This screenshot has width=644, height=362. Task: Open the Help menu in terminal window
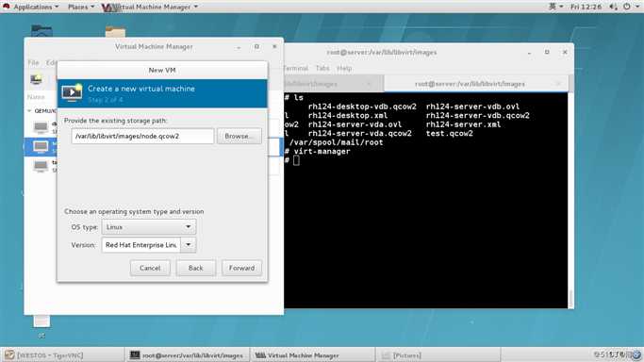click(344, 68)
